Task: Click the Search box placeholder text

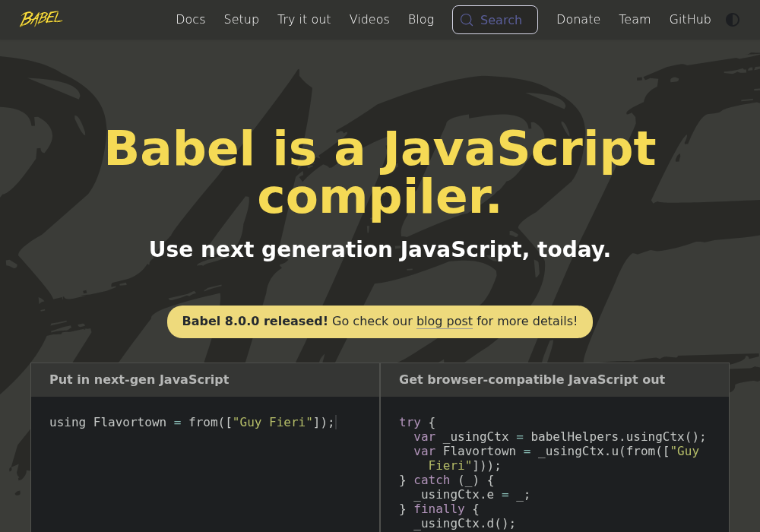Action: (x=501, y=20)
